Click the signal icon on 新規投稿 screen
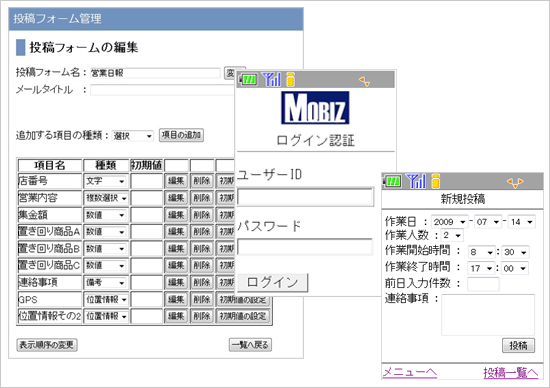 [417, 181]
